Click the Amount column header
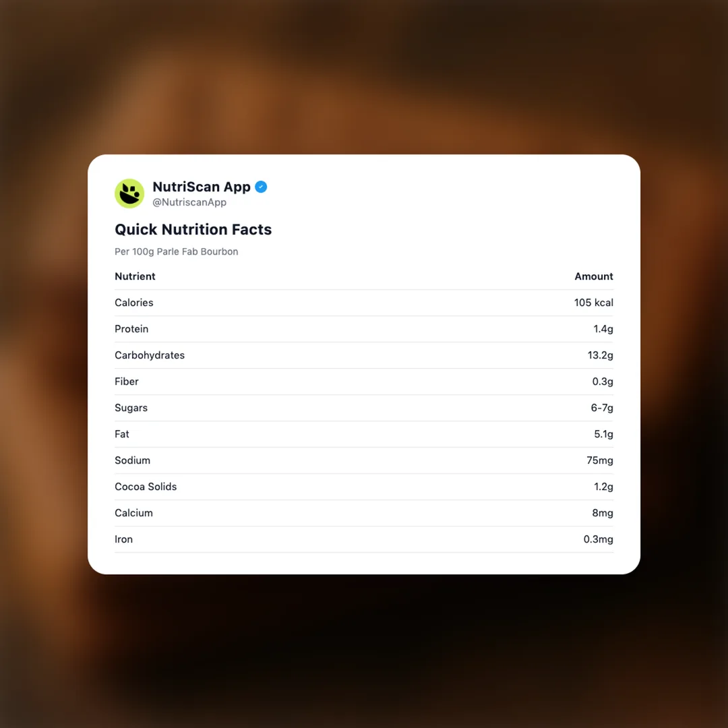Viewport: 728px width, 728px height. point(593,276)
